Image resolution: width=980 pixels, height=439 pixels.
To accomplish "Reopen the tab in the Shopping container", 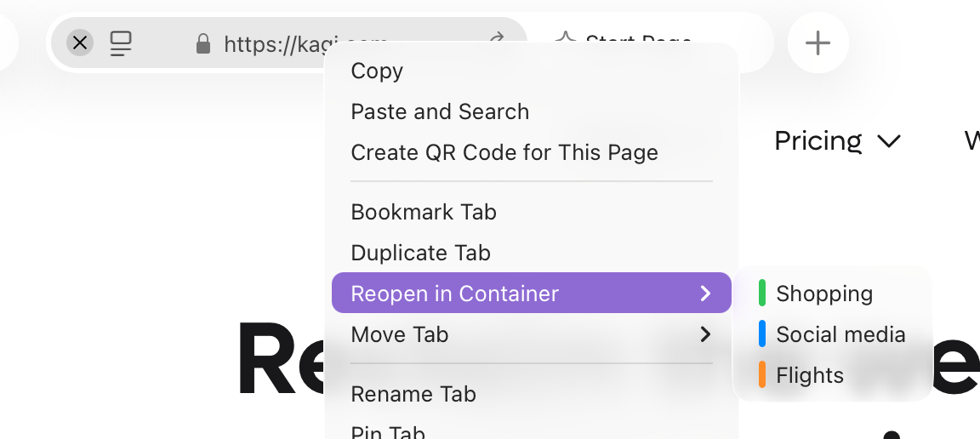I will coord(832,294).
